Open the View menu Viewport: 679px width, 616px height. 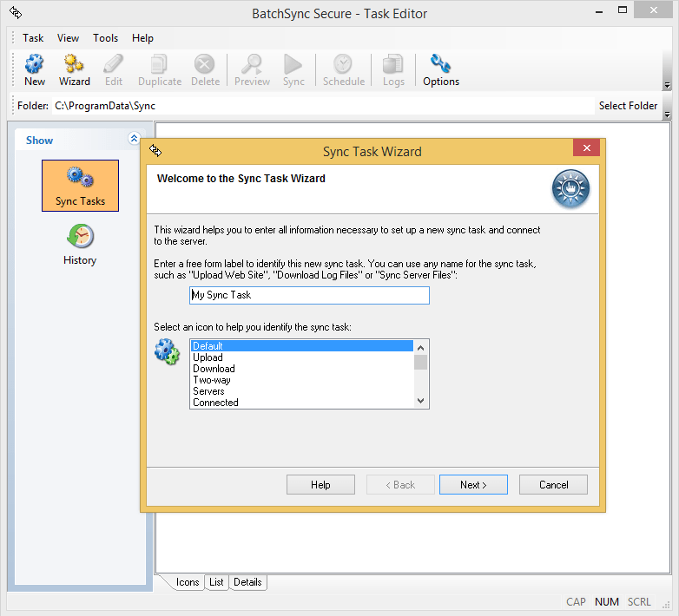pos(68,38)
